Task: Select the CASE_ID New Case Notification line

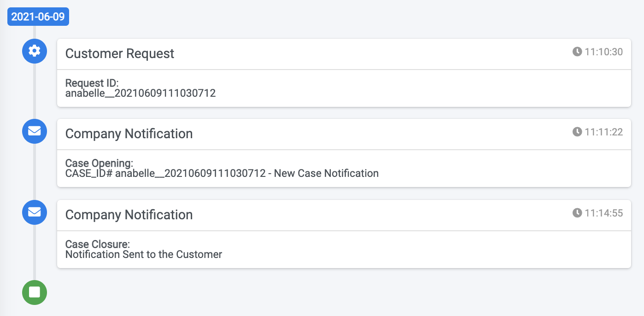Action: pyautogui.click(x=222, y=174)
